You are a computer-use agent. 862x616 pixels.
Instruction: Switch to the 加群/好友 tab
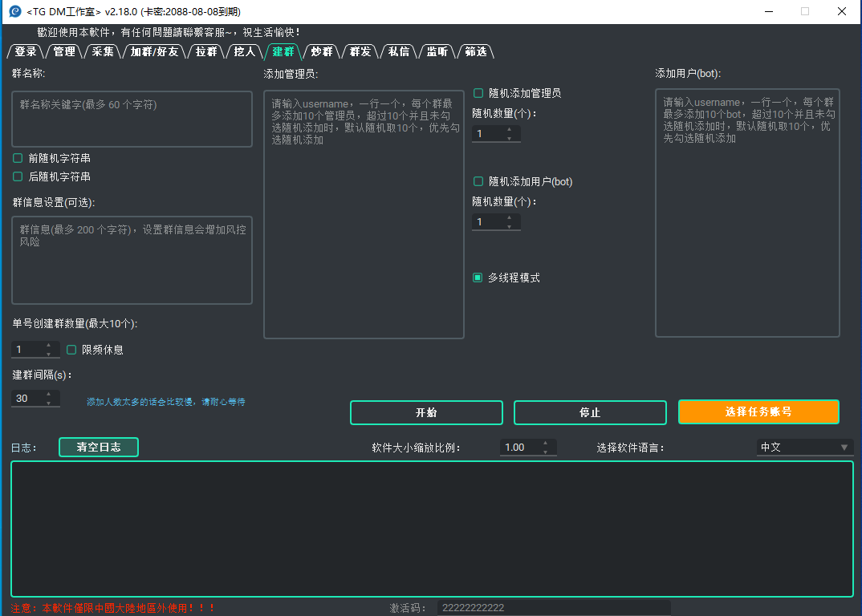point(154,51)
